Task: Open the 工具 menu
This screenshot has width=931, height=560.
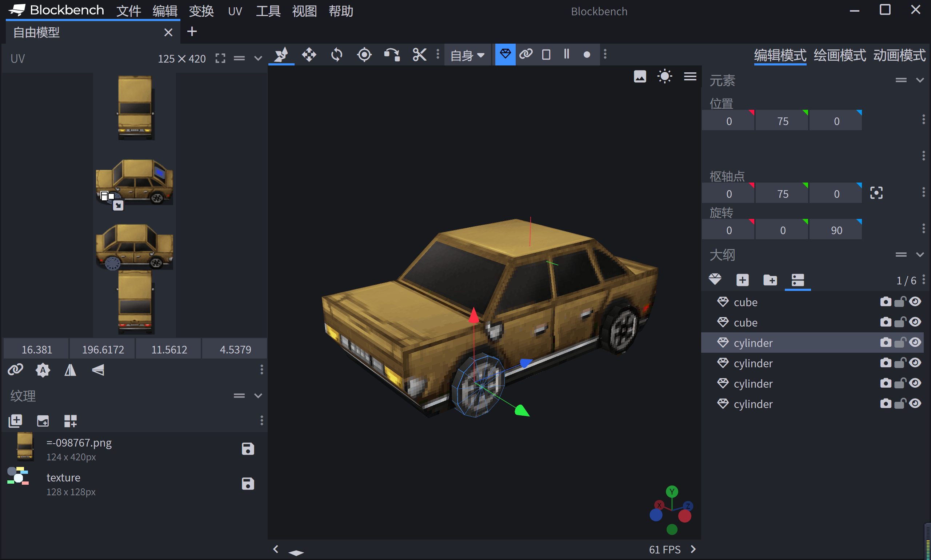Action: (268, 11)
